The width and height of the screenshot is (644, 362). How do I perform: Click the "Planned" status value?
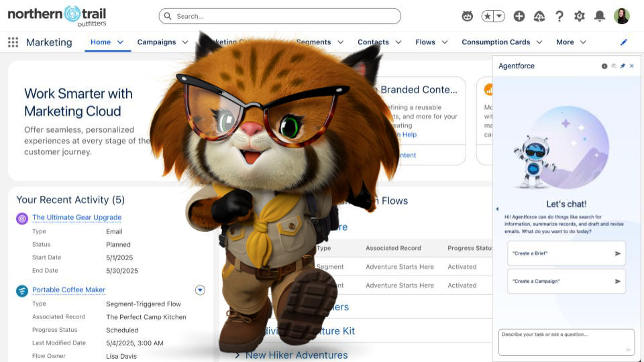pos(118,245)
